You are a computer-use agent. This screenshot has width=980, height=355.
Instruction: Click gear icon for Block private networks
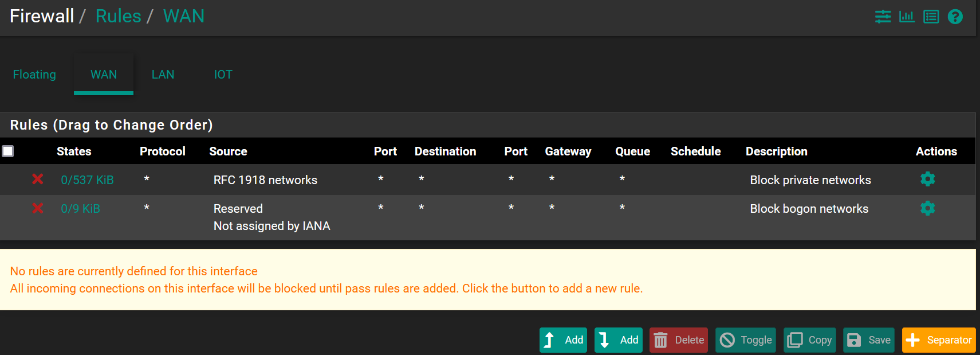coord(927,180)
